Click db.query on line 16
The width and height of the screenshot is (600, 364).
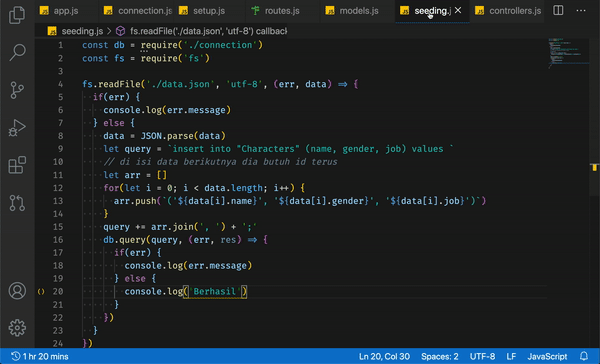(124, 240)
